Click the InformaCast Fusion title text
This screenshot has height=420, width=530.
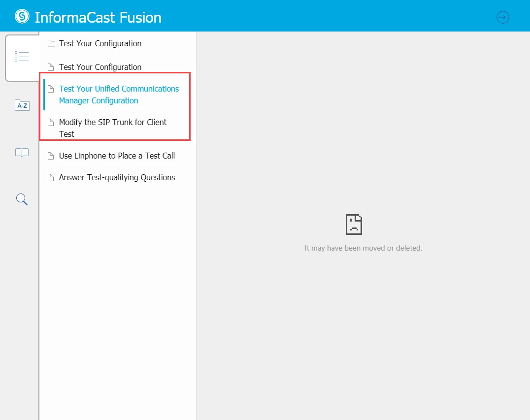[98, 17]
